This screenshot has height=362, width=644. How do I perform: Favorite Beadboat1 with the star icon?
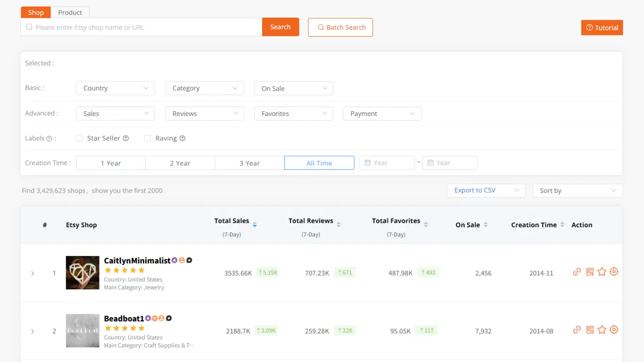(602, 330)
